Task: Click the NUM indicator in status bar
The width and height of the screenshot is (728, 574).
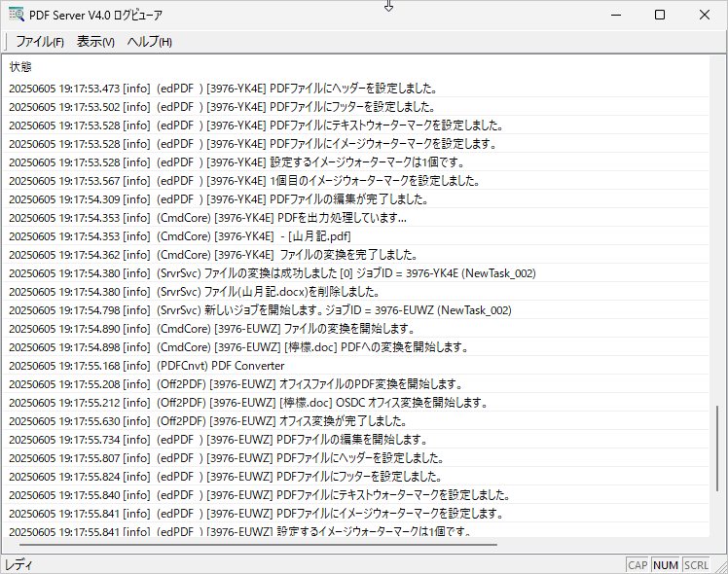Action: coord(666,565)
